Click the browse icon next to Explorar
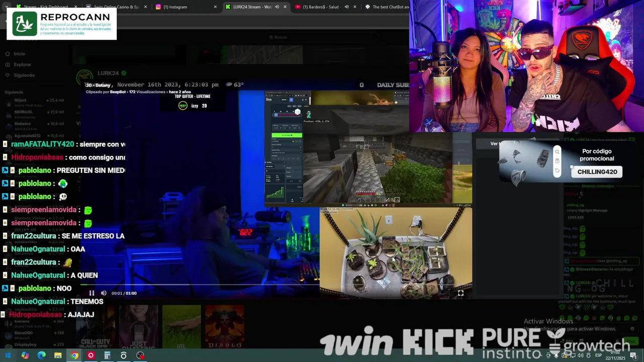The height and width of the screenshot is (362, 644). [7, 64]
